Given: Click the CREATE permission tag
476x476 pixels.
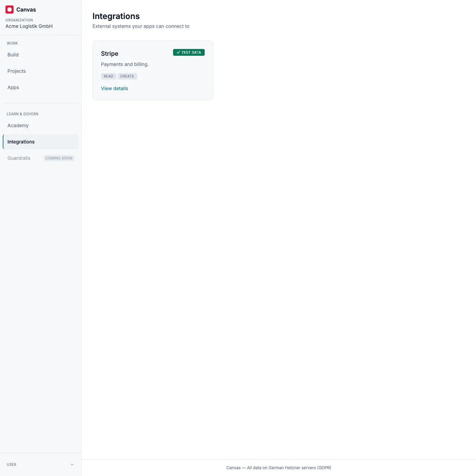Looking at the screenshot, I should pyautogui.click(x=127, y=76).
